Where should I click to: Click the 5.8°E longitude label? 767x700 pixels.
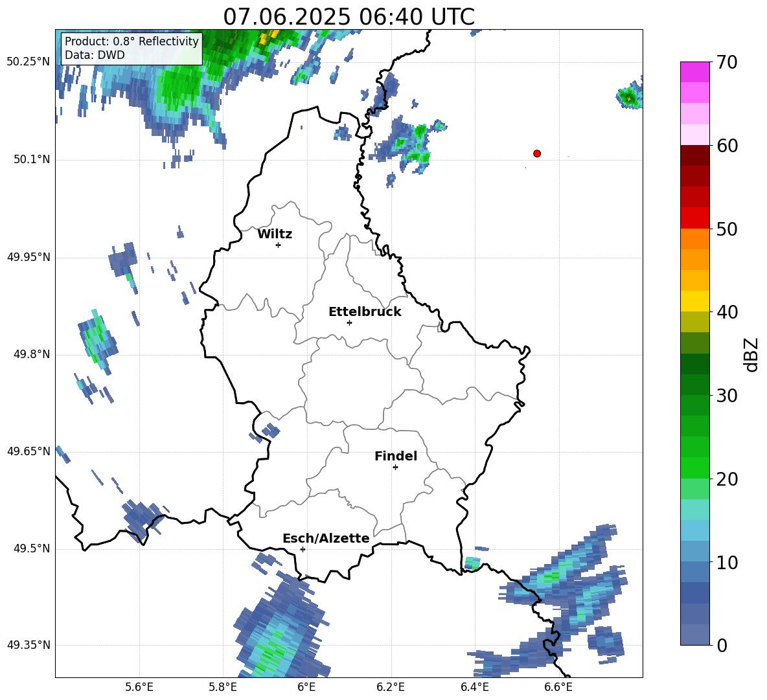pyautogui.click(x=223, y=687)
